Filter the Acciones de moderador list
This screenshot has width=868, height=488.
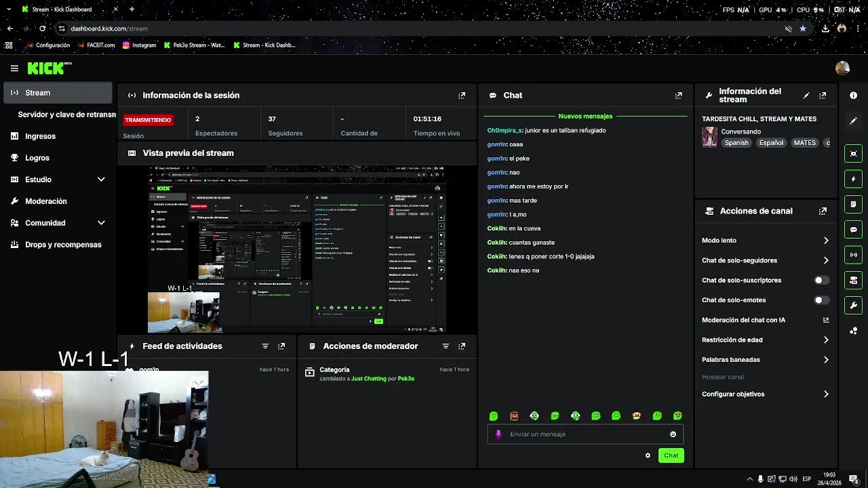click(446, 346)
